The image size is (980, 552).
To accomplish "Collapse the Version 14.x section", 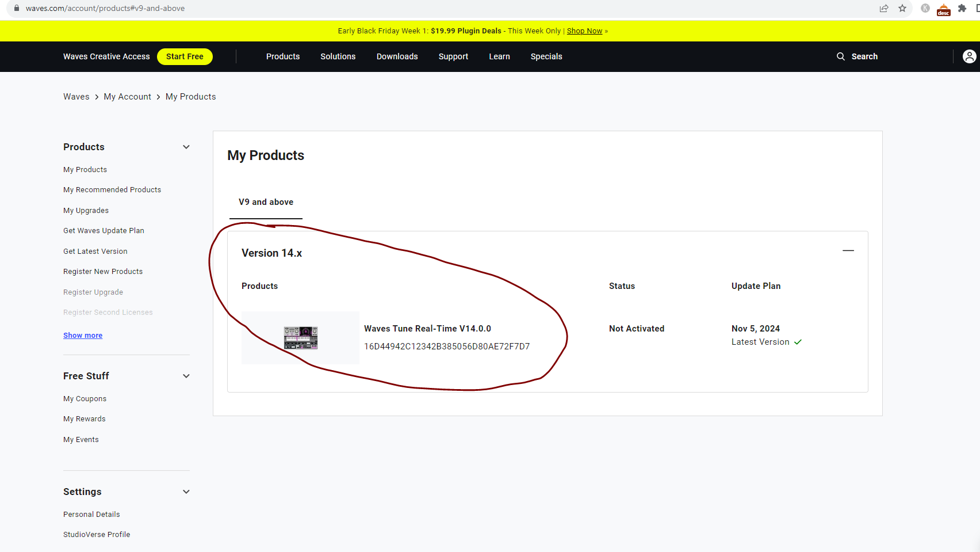I will point(848,250).
